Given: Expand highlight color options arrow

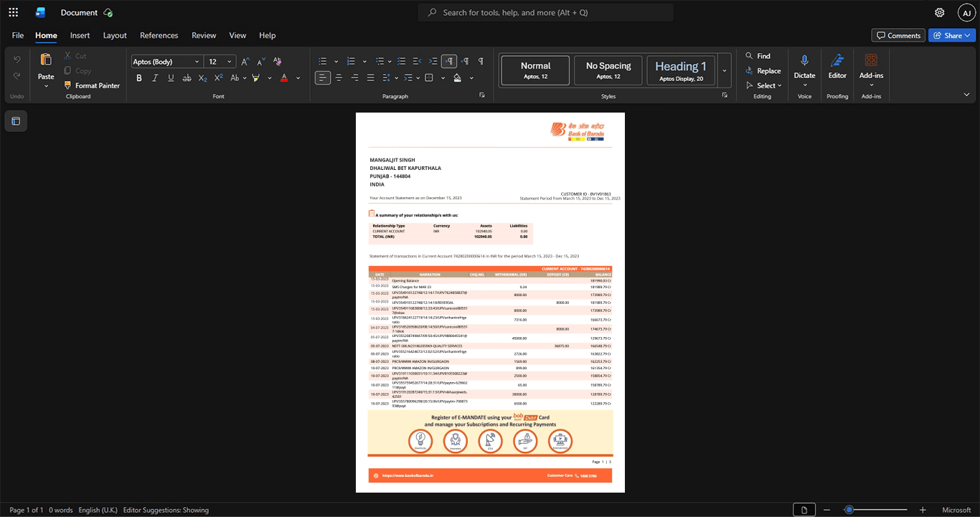Looking at the screenshot, I should (270, 77).
